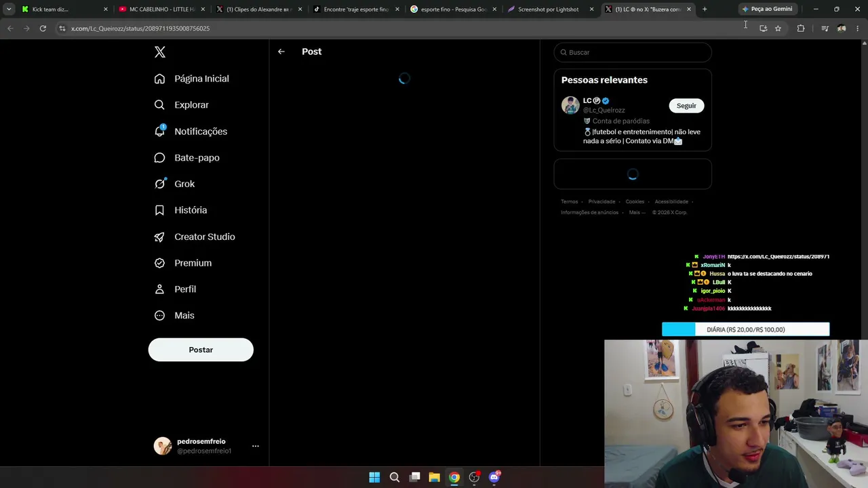868x488 pixels.
Task: Switch to the TikTok traje esporte fino tab
Action: 356,9
